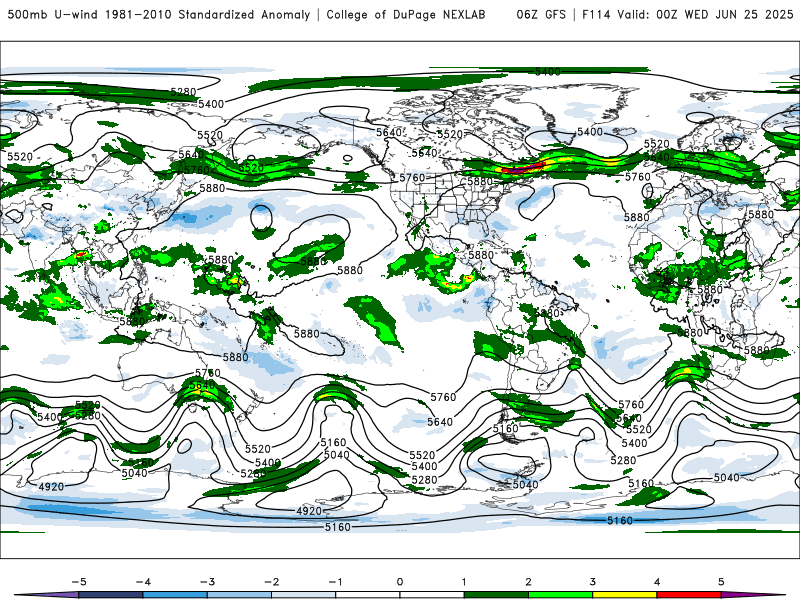Click the "00Z WED JUN 25 2025" valid time

pos(725,15)
